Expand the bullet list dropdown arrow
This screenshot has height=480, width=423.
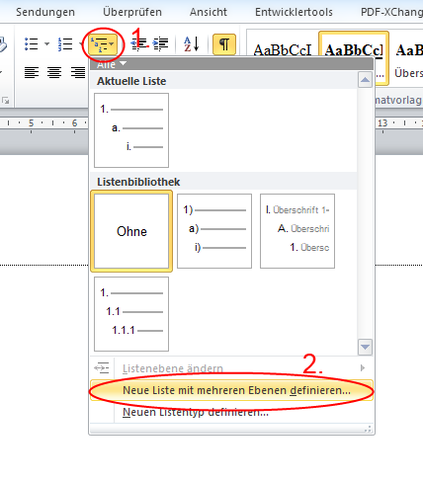coord(47,44)
